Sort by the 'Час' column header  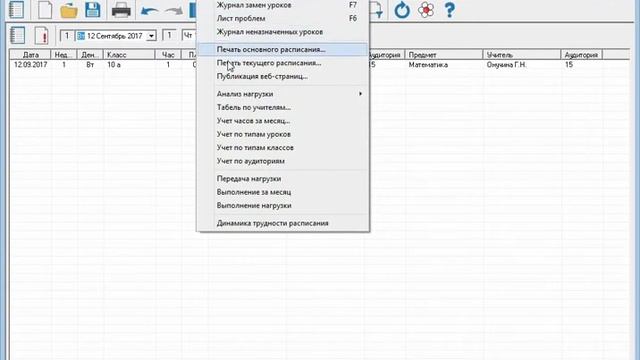(x=168, y=55)
